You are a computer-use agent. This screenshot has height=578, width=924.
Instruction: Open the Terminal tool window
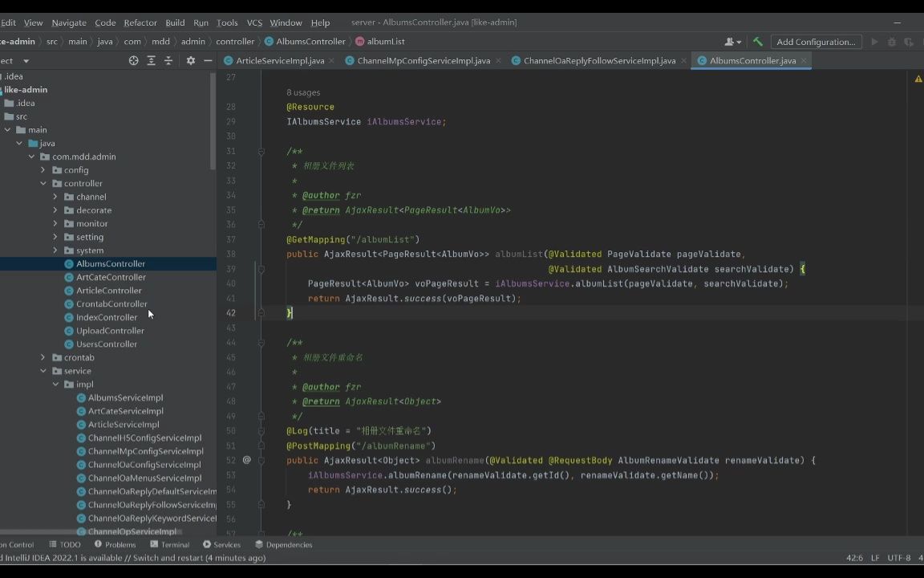175,544
